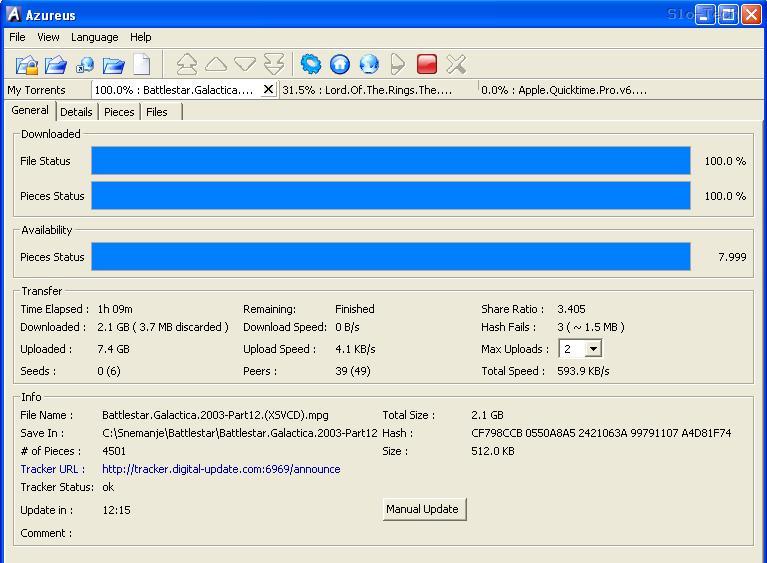Click the availability value 7.999
Screen dimensions: 767x563
(x=732, y=257)
